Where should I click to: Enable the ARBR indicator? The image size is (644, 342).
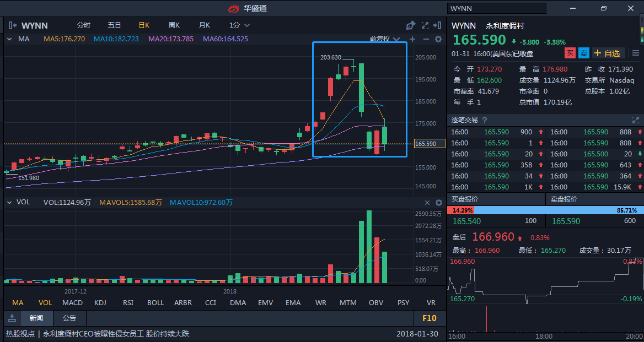[x=183, y=303]
